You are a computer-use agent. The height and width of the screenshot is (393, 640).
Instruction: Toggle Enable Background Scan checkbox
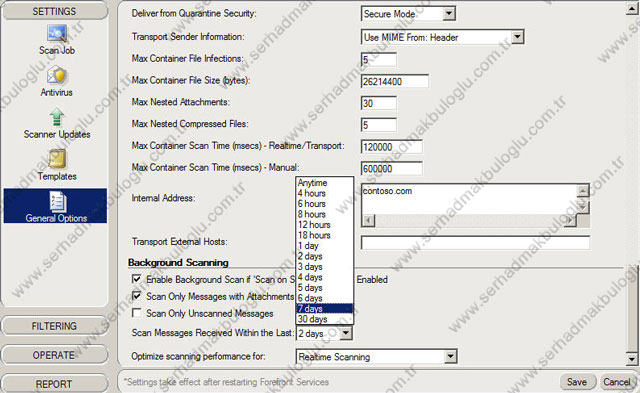coord(137,279)
